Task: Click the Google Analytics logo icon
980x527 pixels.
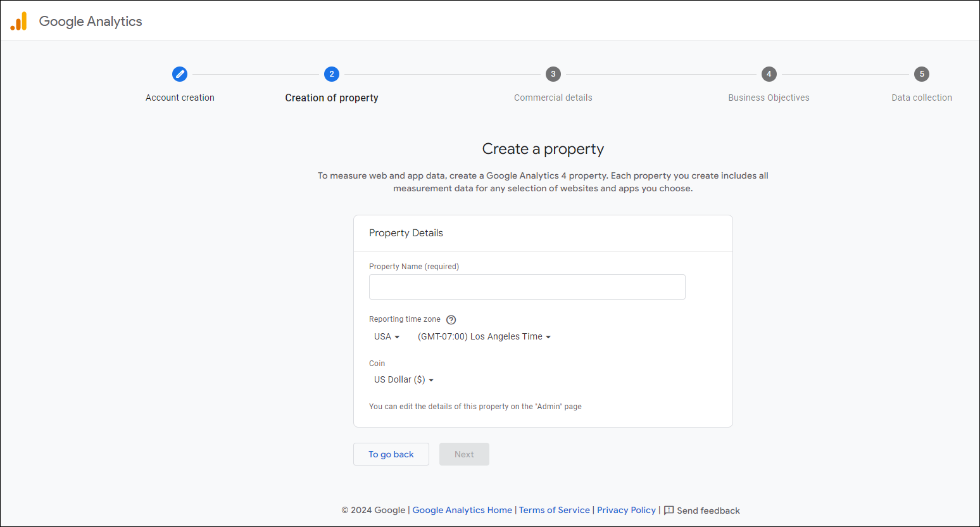Action: (19, 22)
